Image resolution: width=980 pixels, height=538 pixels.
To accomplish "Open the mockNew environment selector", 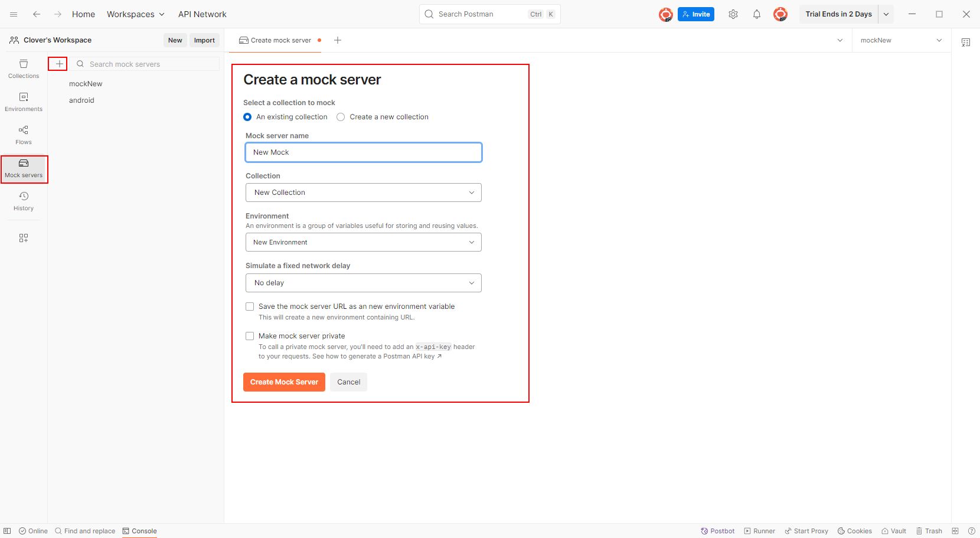I will coord(901,40).
